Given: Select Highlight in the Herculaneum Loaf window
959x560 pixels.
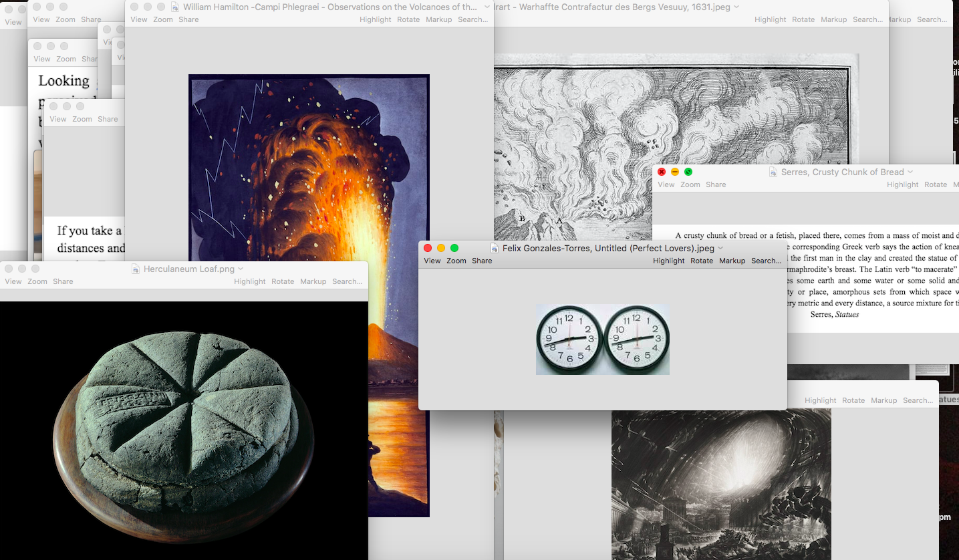Looking at the screenshot, I should pyautogui.click(x=250, y=281).
